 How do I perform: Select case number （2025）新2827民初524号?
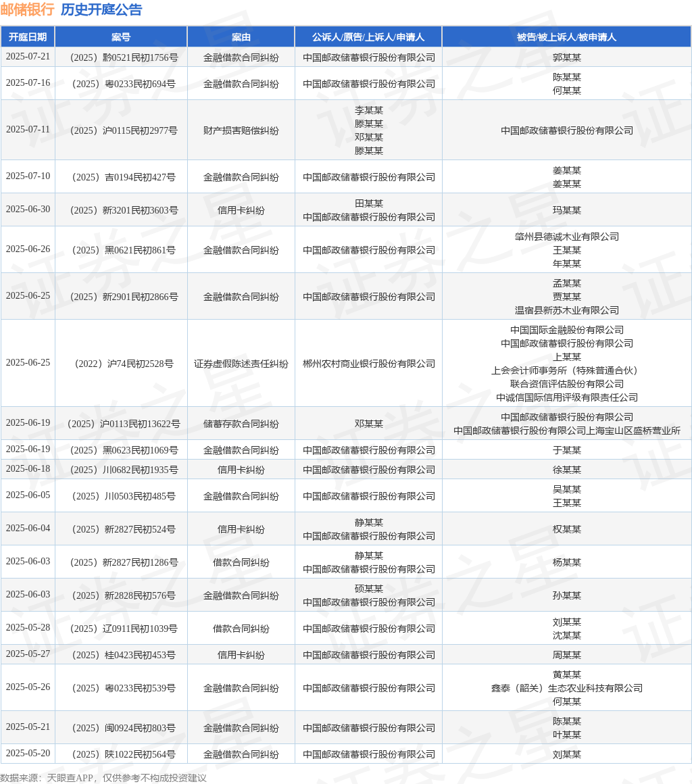click(124, 529)
